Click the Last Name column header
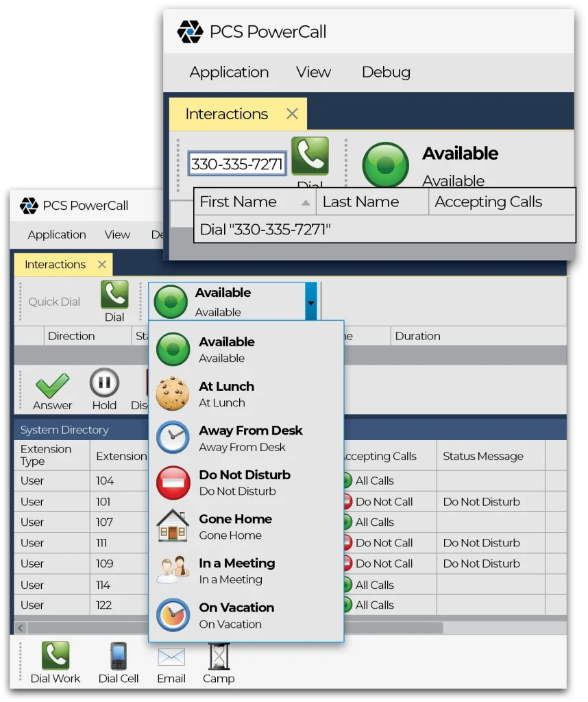Viewport: 588px width, 702px height. 372,202
